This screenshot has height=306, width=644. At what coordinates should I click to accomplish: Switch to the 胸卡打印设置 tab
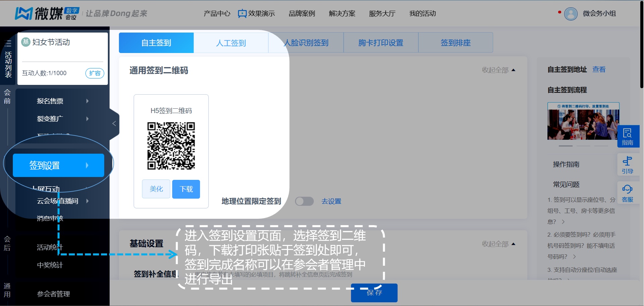[381, 43]
